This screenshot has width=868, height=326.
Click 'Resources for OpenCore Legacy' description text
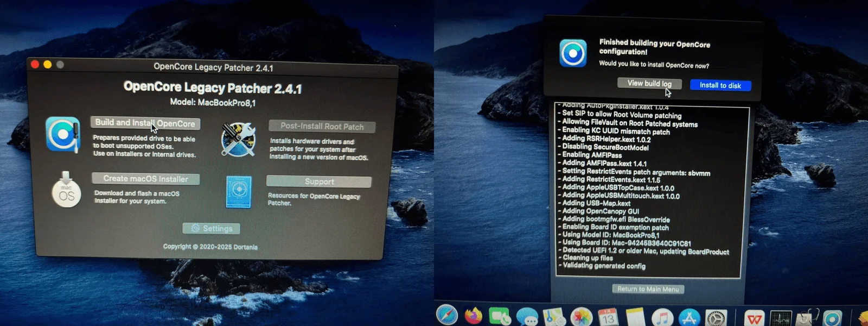[x=314, y=196]
